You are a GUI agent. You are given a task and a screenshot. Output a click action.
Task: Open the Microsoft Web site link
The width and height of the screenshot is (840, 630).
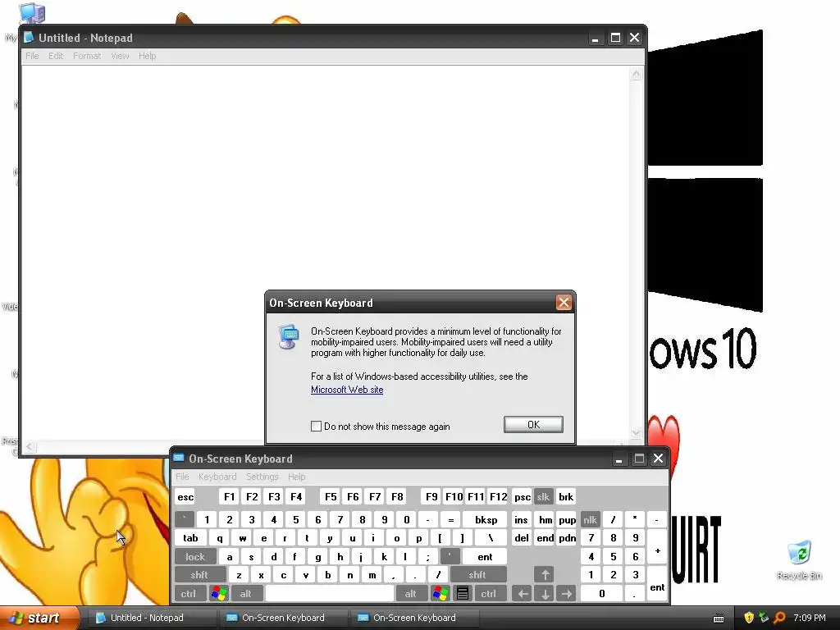coord(347,390)
